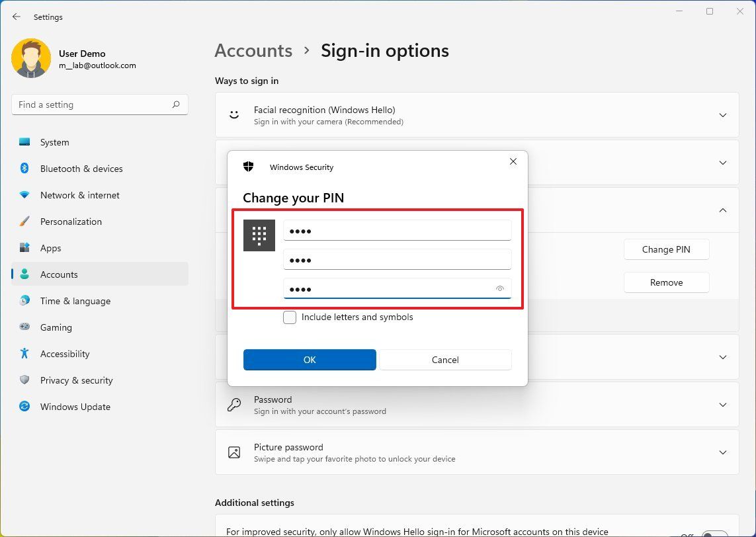
Task: Confirm the PIN change with OK
Action: (x=310, y=360)
